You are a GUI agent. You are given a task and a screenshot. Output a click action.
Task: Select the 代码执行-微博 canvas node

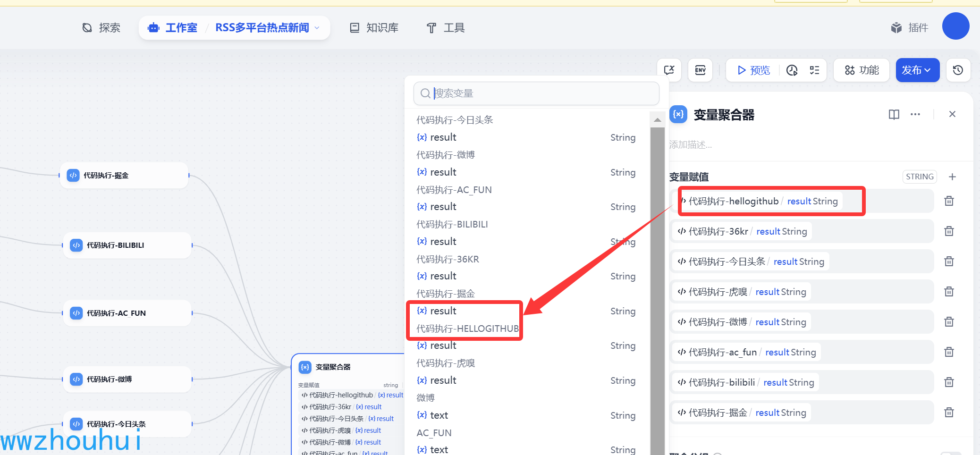point(127,379)
